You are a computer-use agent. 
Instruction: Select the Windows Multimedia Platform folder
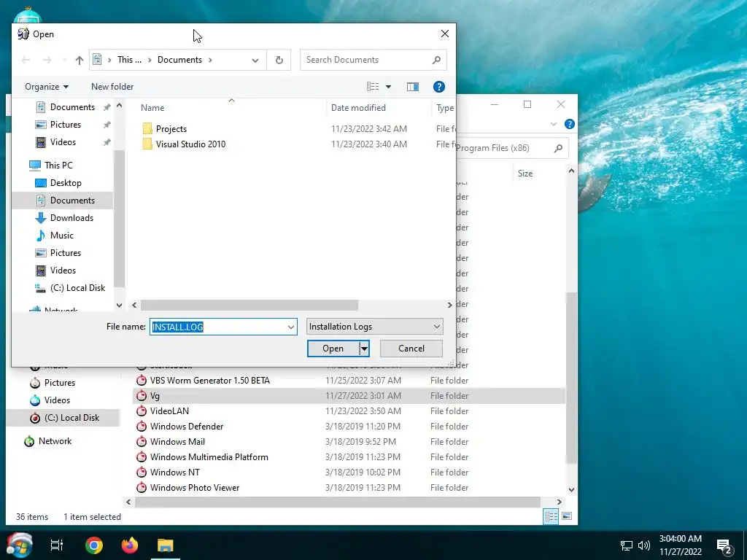point(209,457)
